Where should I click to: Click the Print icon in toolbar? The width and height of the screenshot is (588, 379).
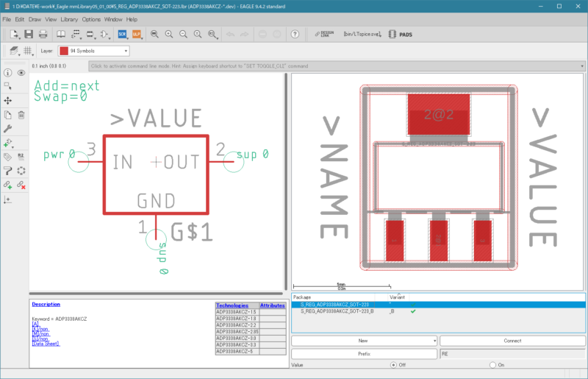pyautogui.click(x=43, y=34)
